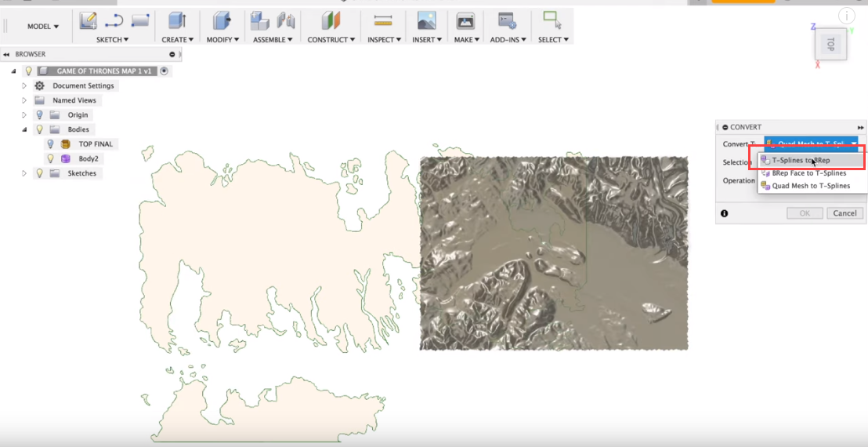Image resolution: width=868 pixels, height=447 pixels.
Task: Click the Cancel button in Convert dialog
Action: coord(844,213)
